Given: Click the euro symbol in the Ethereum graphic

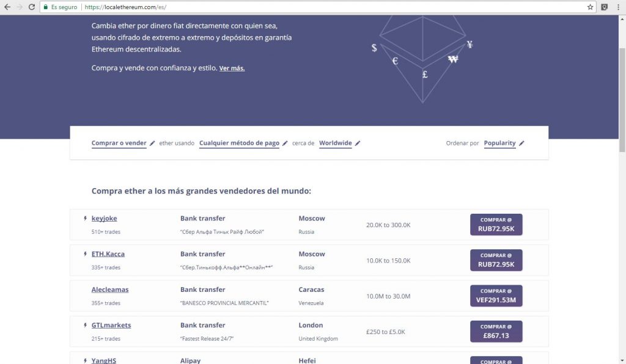Looking at the screenshot, I should click(x=396, y=61).
